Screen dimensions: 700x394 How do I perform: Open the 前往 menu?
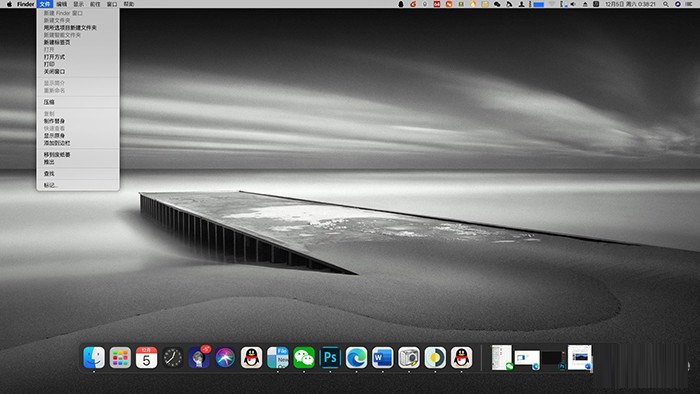[95, 4]
